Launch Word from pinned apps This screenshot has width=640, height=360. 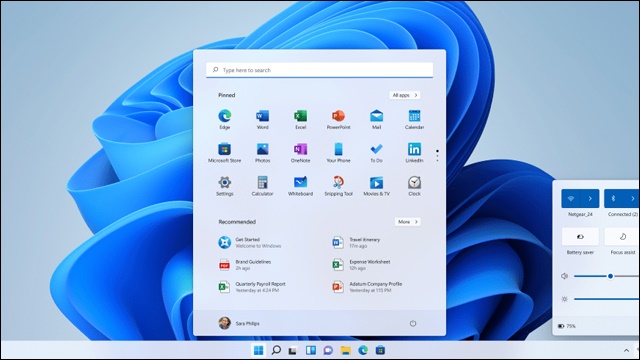[262, 119]
